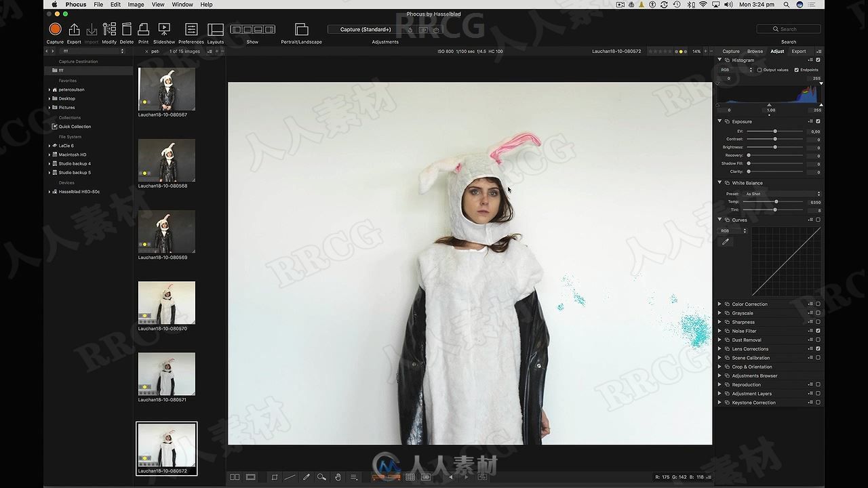Switch to the Browse tab
Image resolution: width=868 pixels, height=488 pixels.
(755, 51)
